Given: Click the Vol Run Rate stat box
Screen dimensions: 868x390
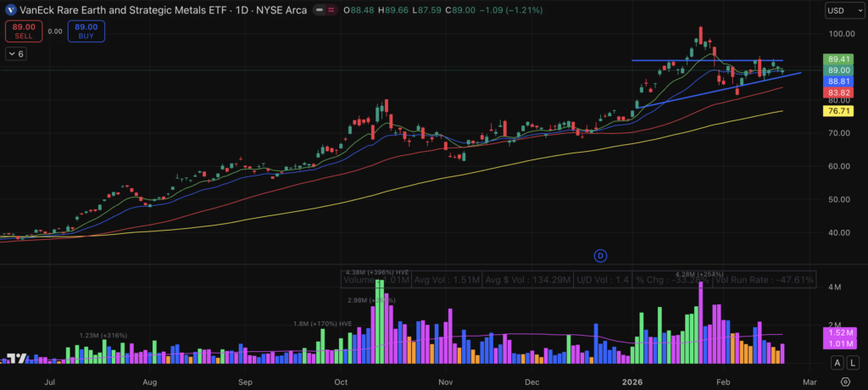Looking at the screenshot, I should coord(765,280).
